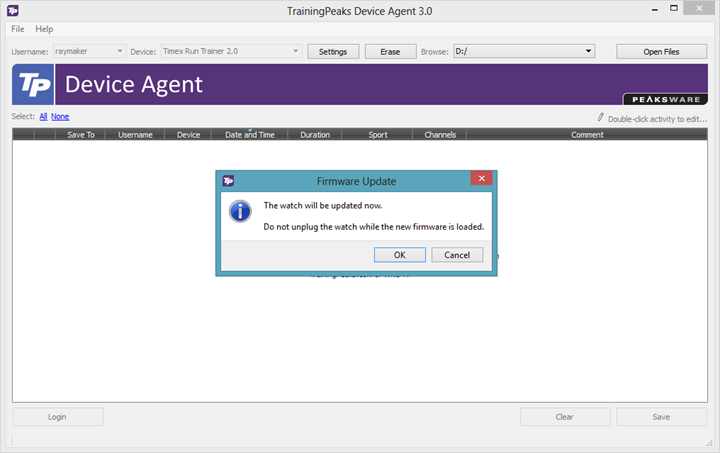Expand the Username dropdown showing raymaker
This screenshot has height=453, width=720.
90,51
